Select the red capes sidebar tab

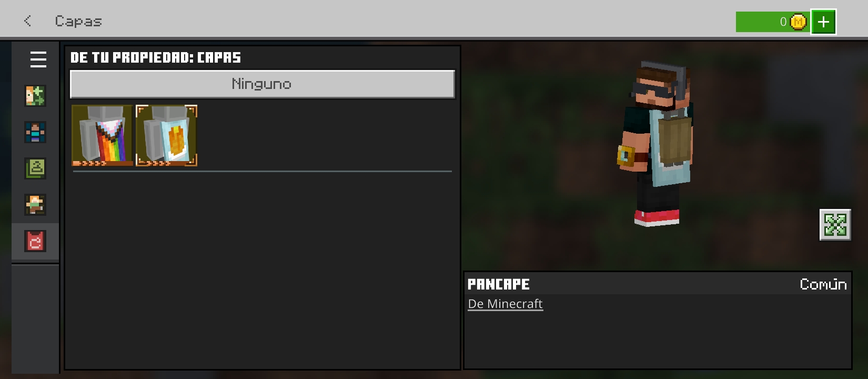click(35, 241)
